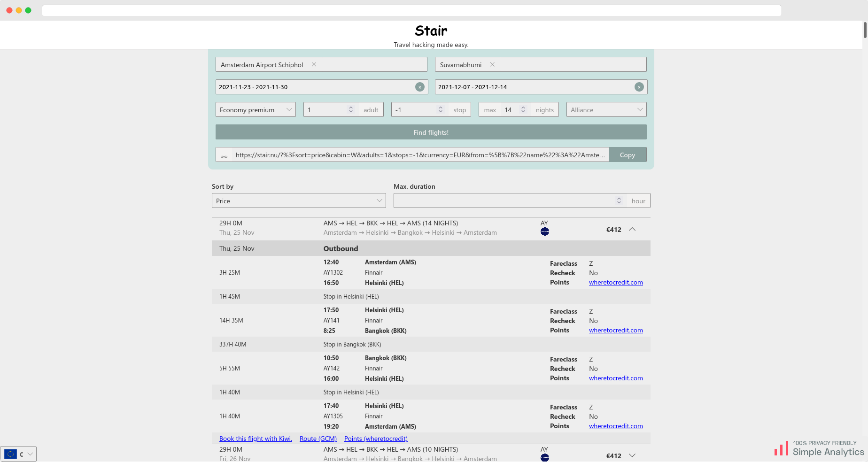Click Find flights! button
Screen dimensions: 868x462
tap(431, 132)
